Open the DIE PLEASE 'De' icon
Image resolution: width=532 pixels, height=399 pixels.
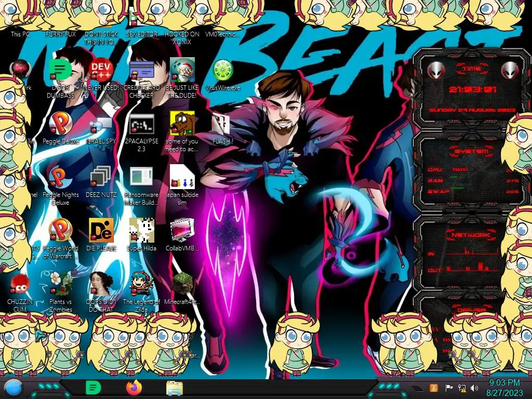point(101,231)
